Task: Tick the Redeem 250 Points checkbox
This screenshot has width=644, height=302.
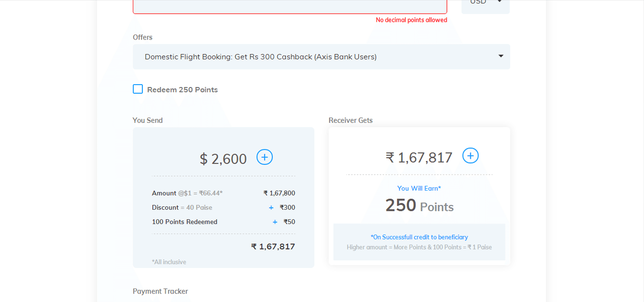Action: (138, 89)
